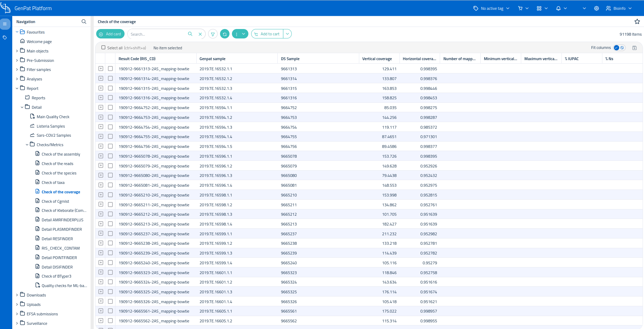Click the filter funnel icon in toolbar
This screenshot has width=644, height=329.
click(213, 34)
